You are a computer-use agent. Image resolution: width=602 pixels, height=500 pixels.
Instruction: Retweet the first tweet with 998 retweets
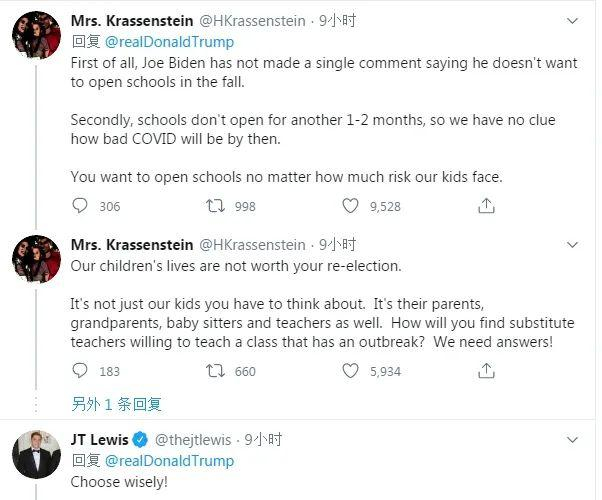(x=214, y=206)
